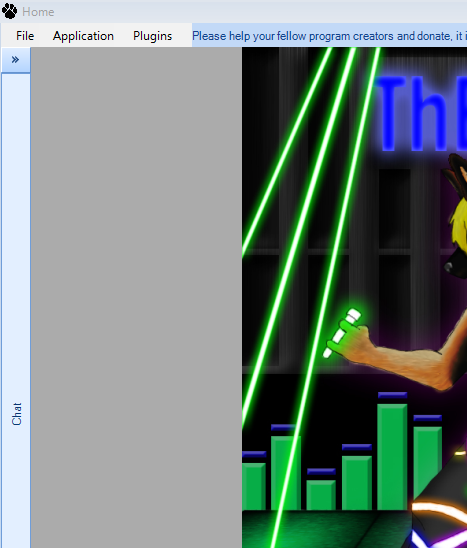
Task: Open the File menu
Action: point(25,36)
